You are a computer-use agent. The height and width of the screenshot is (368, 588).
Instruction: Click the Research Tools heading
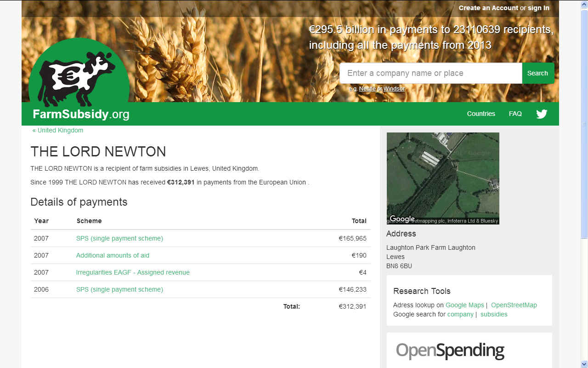click(x=422, y=291)
